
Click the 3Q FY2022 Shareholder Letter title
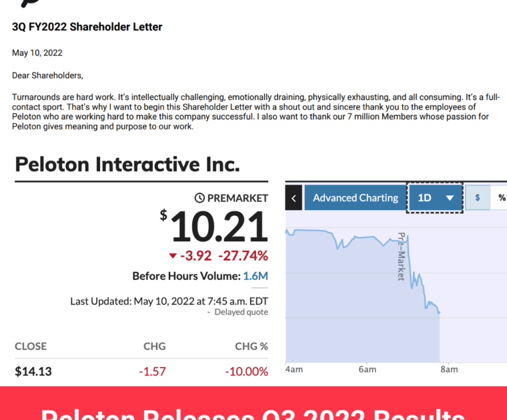87,27
